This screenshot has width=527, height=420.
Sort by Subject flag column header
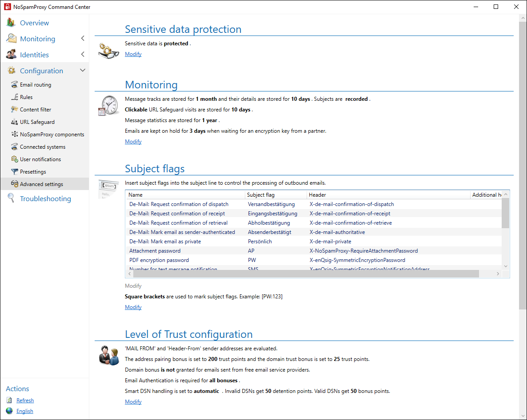coord(275,195)
